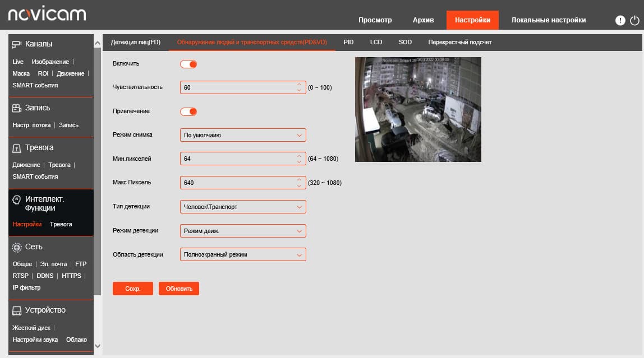
Task: Increase the Чувствительность value with up arrow
Action: (x=299, y=85)
